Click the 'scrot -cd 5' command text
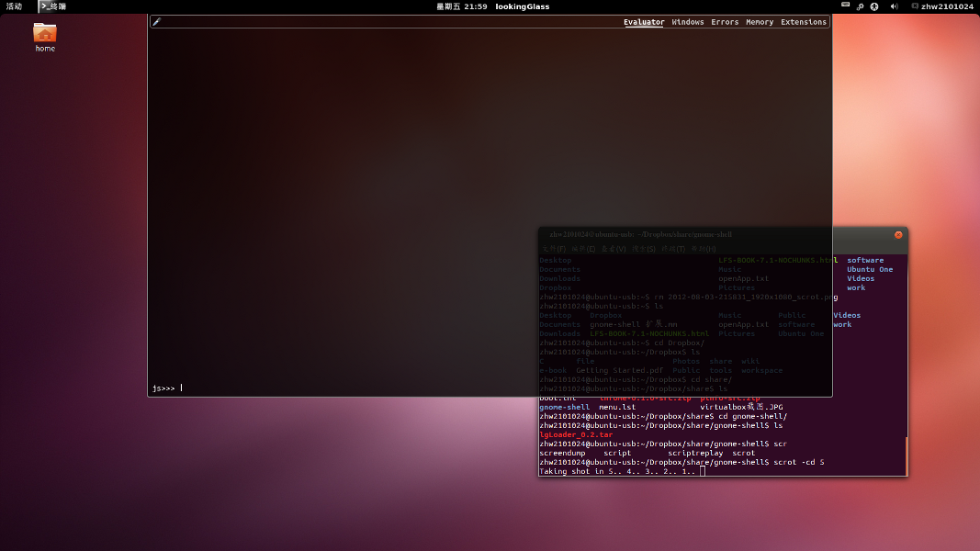 coord(799,462)
